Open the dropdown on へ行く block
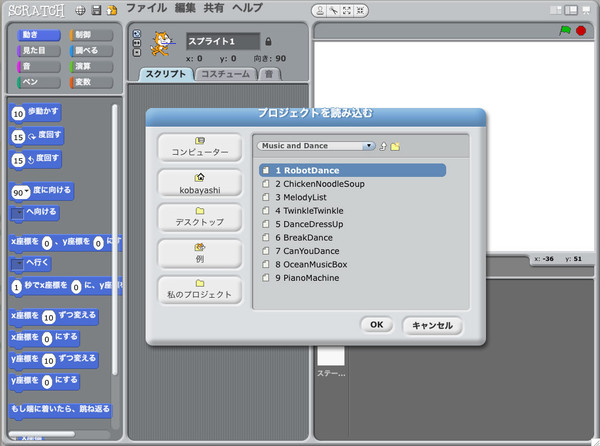The height and width of the screenshot is (446, 600). 17,263
